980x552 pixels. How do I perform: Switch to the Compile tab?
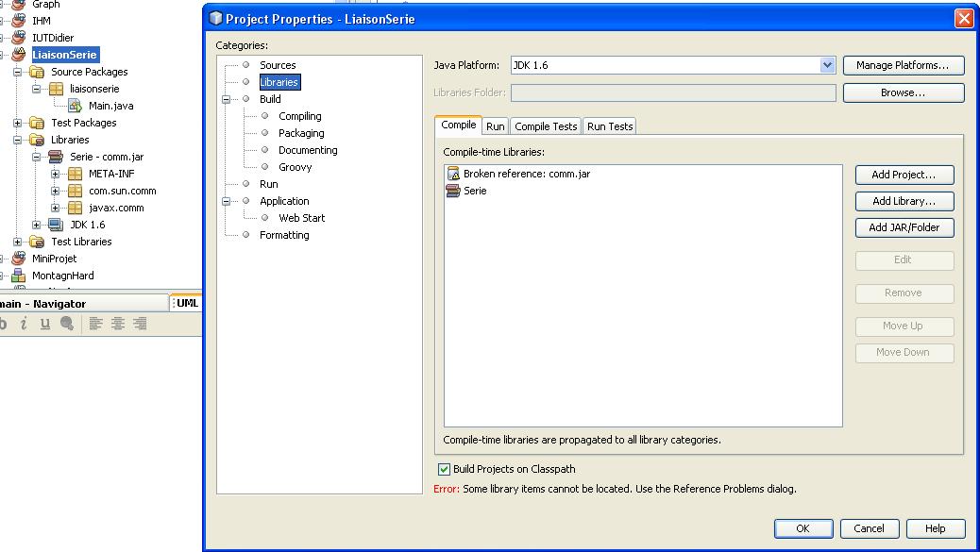(x=458, y=125)
